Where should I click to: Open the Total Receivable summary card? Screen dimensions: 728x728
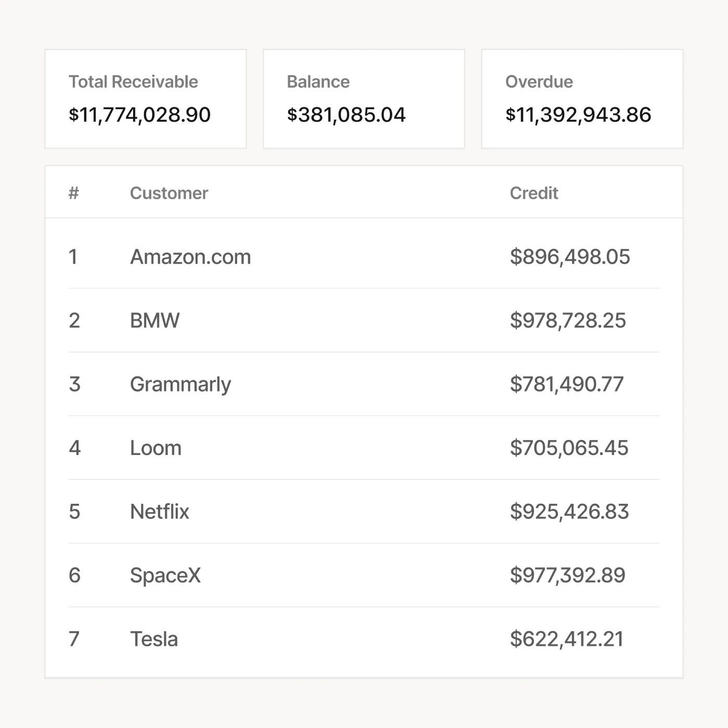146,99
